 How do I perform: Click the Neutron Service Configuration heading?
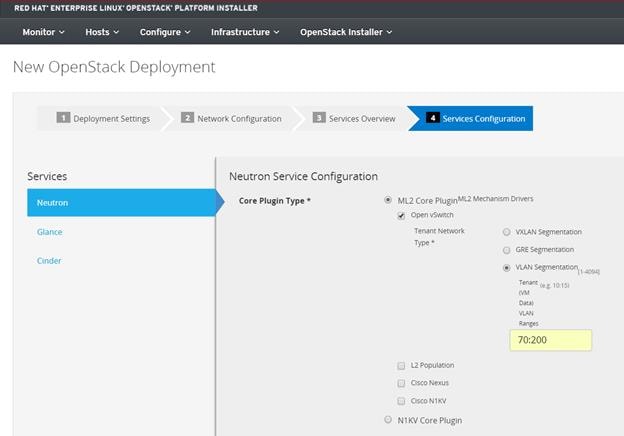(303, 176)
